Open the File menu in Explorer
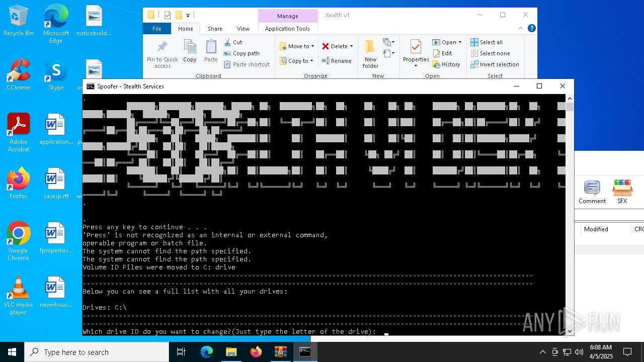This screenshot has height=362, width=644. tap(157, 29)
